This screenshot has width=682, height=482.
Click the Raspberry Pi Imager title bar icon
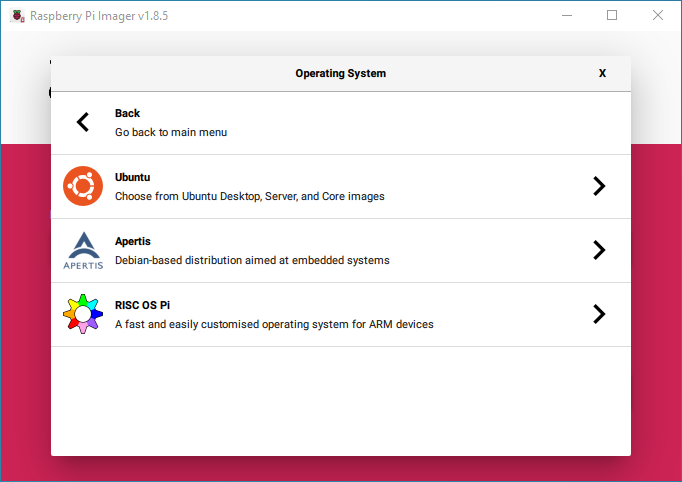17,16
